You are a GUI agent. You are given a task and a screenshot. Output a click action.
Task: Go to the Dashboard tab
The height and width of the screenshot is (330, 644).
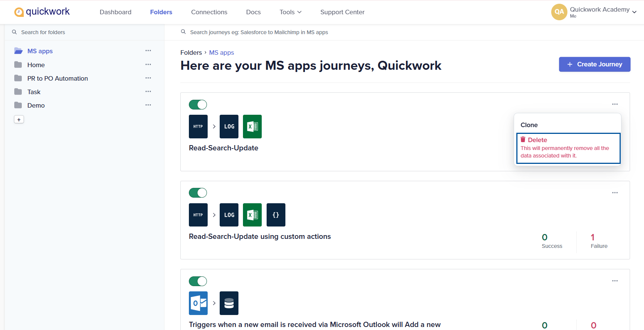[x=115, y=12]
